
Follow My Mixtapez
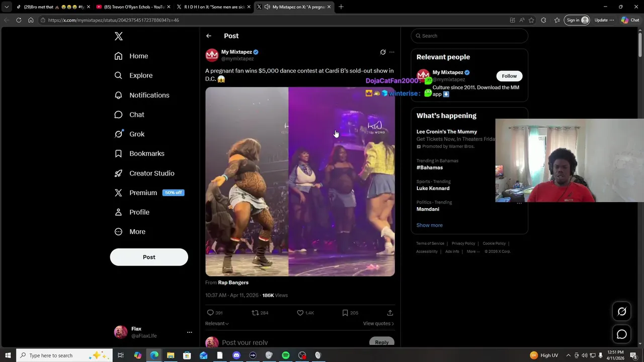[509, 76]
